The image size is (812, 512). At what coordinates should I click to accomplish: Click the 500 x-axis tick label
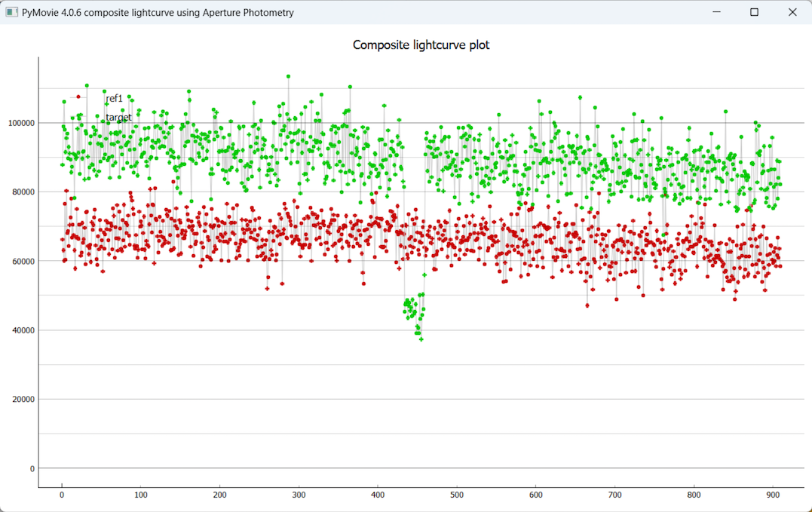457,495
